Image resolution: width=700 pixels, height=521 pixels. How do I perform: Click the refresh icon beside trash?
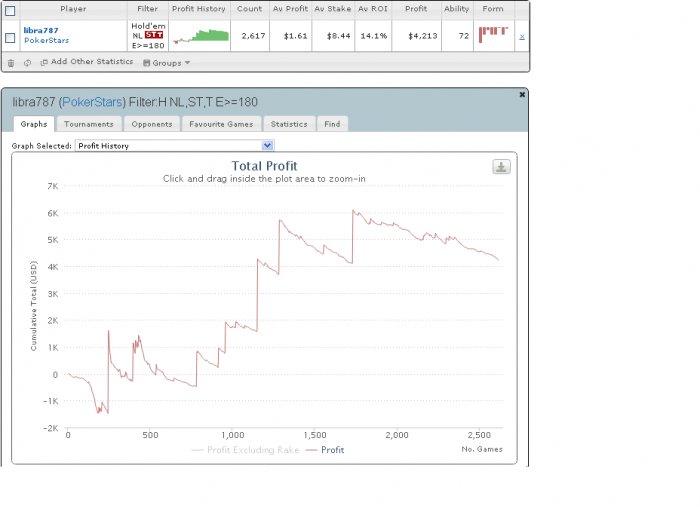(27, 63)
